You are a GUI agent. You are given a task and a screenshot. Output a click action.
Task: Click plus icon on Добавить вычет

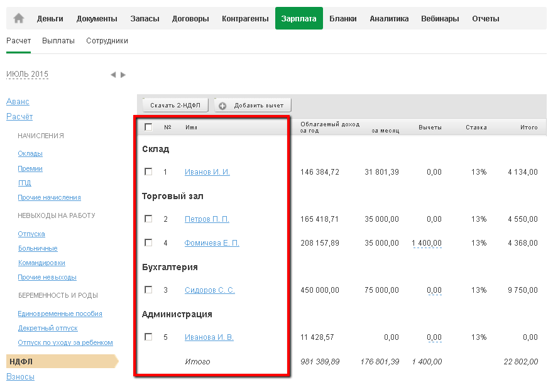(x=222, y=106)
